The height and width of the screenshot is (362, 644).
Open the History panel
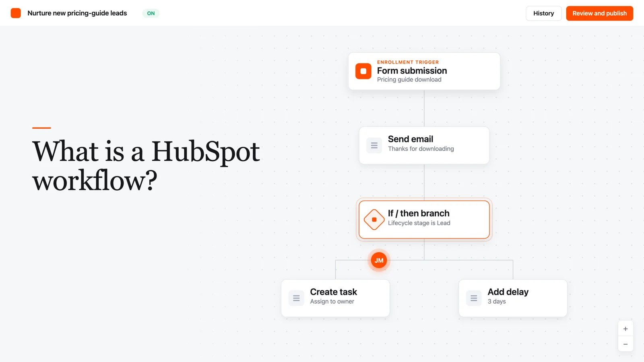tap(544, 13)
